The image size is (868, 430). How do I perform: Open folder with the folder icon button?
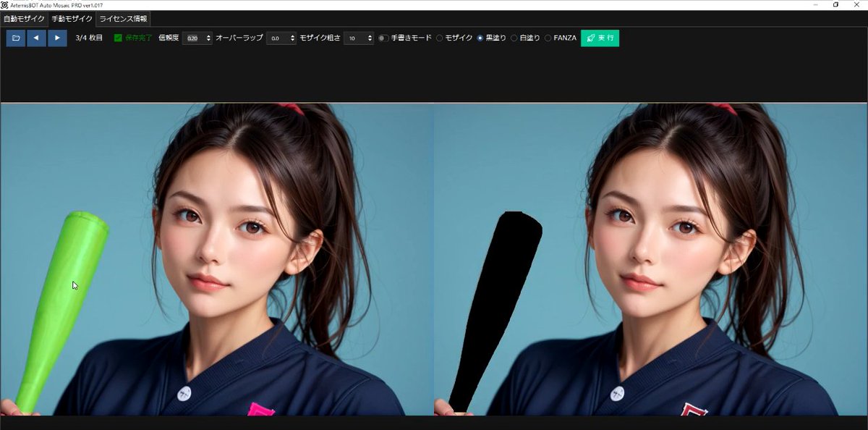pos(15,38)
